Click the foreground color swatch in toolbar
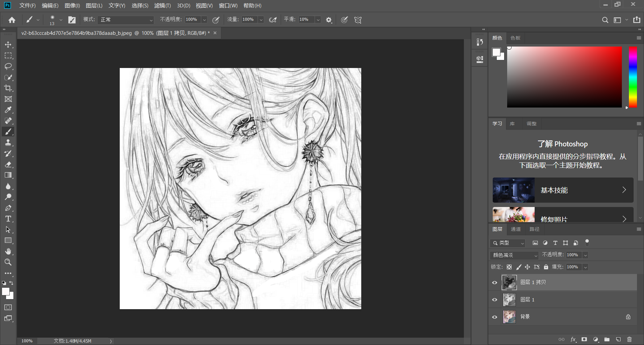This screenshot has height=345, width=644. [x=5, y=291]
